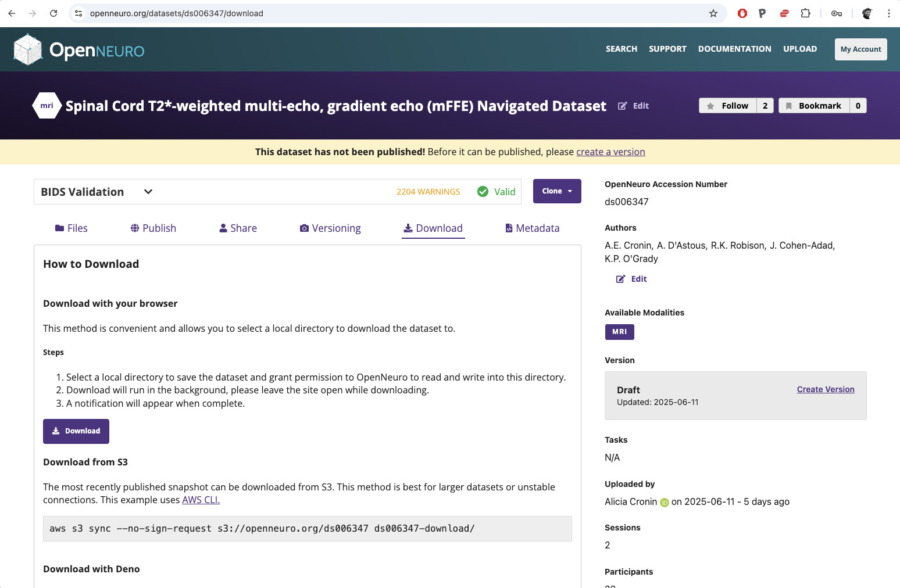Image resolution: width=900 pixels, height=588 pixels.
Task: Open the password key icon
Action: tap(837, 13)
